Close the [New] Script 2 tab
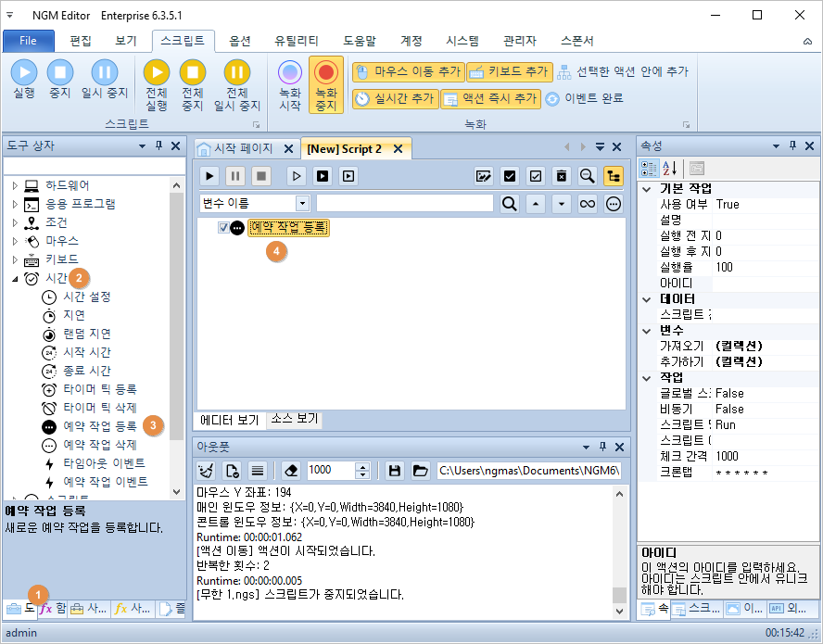This screenshot has height=644, width=823. (x=399, y=149)
